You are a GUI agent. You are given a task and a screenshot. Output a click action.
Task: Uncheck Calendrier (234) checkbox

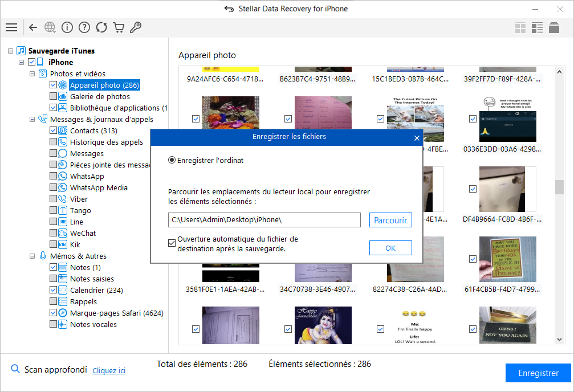click(53, 290)
